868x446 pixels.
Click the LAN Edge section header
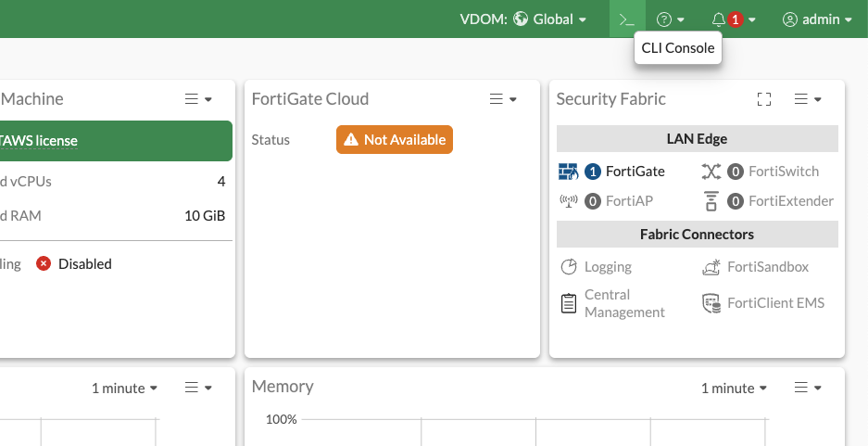coord(697,138)
